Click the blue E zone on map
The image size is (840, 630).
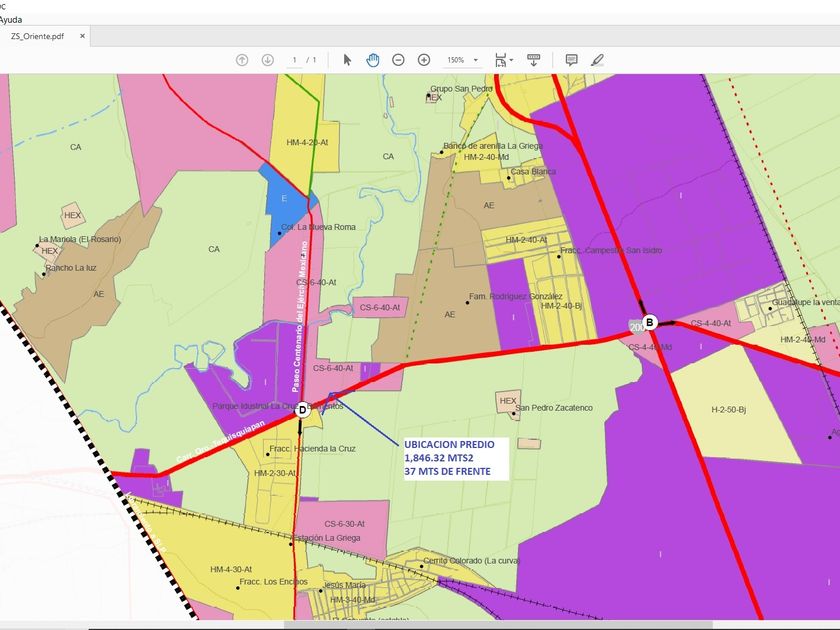[283, 200]
